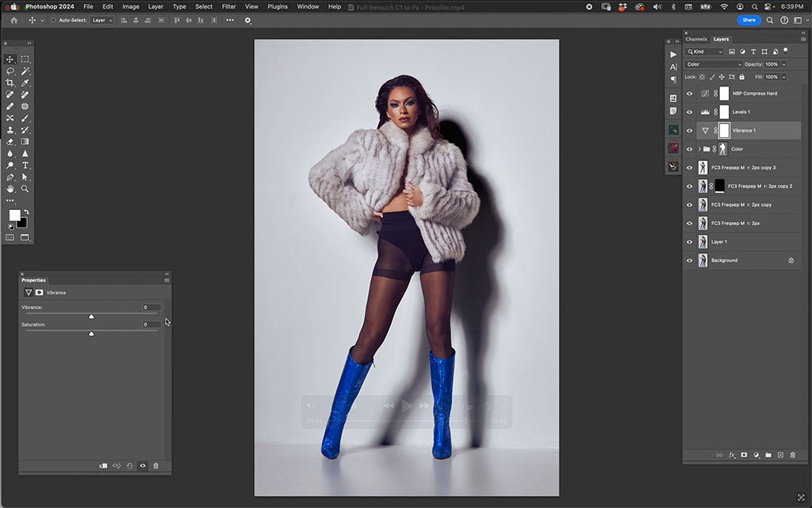Click the blue Share button
Viewport: 812px width, 508px height.
749,20
